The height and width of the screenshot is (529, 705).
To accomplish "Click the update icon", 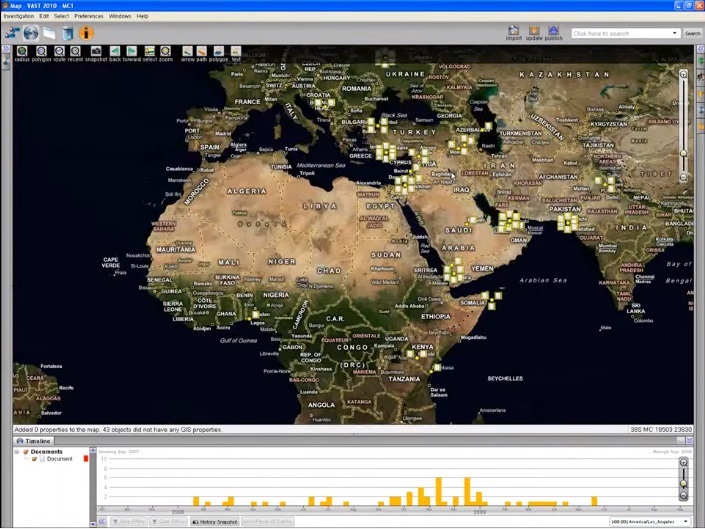I will 534,31.
